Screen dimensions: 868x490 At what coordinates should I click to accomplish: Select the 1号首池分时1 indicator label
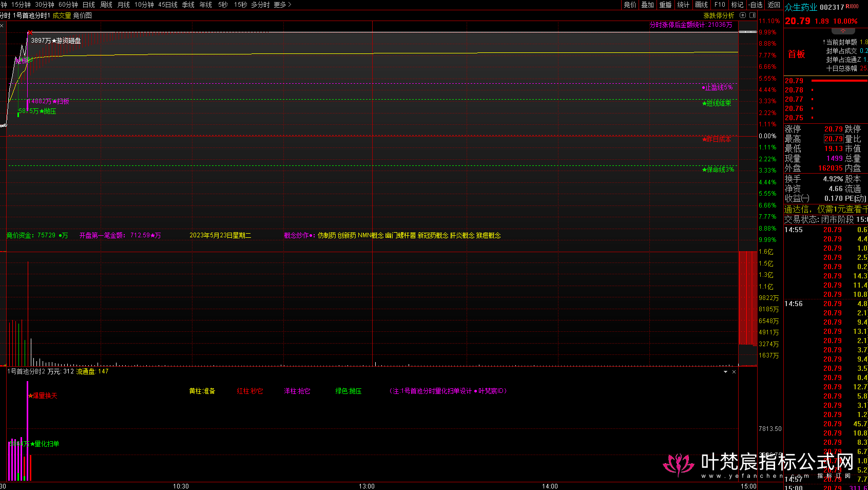(31, 16)
